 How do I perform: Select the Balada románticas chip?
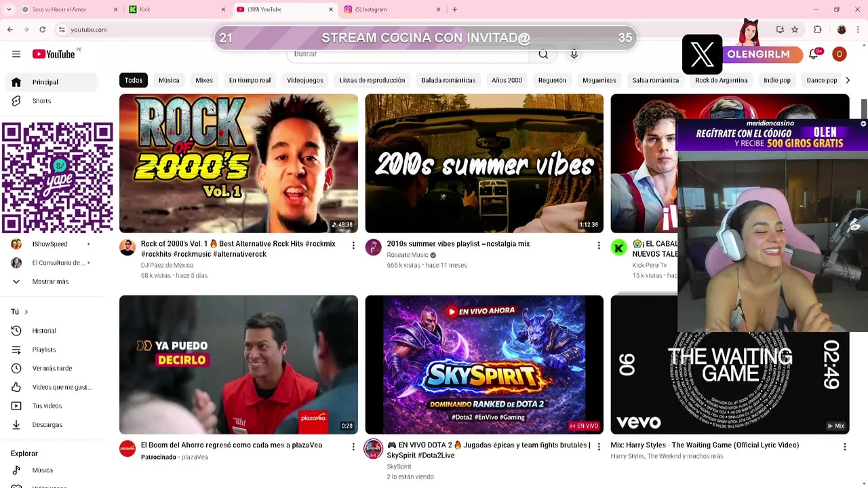pos(448,80)
